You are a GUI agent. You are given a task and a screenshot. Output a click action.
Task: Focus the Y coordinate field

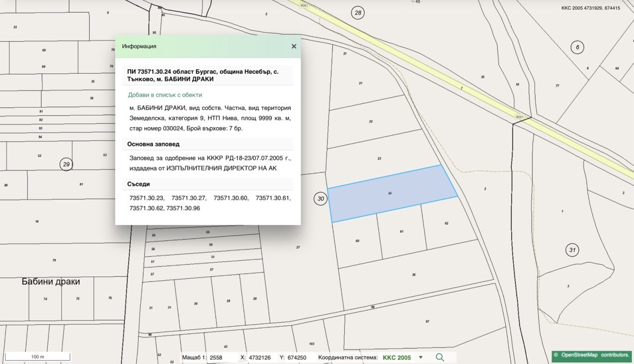click(x=297, y=358)
